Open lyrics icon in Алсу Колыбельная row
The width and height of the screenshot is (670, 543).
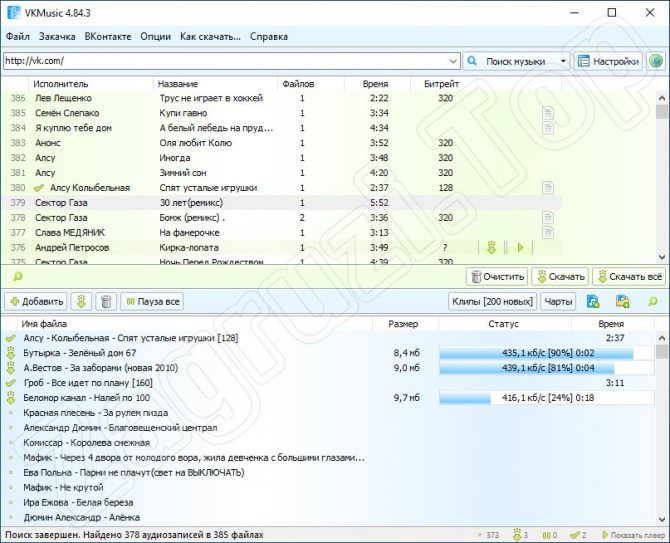coord(548,188)
